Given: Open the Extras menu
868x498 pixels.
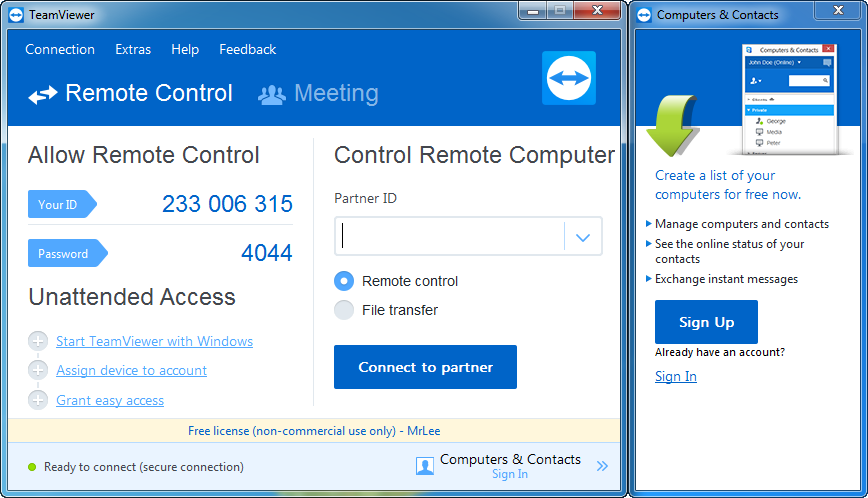Looking at the screenshot, I should pyautogui.click(x=133, y=49).
